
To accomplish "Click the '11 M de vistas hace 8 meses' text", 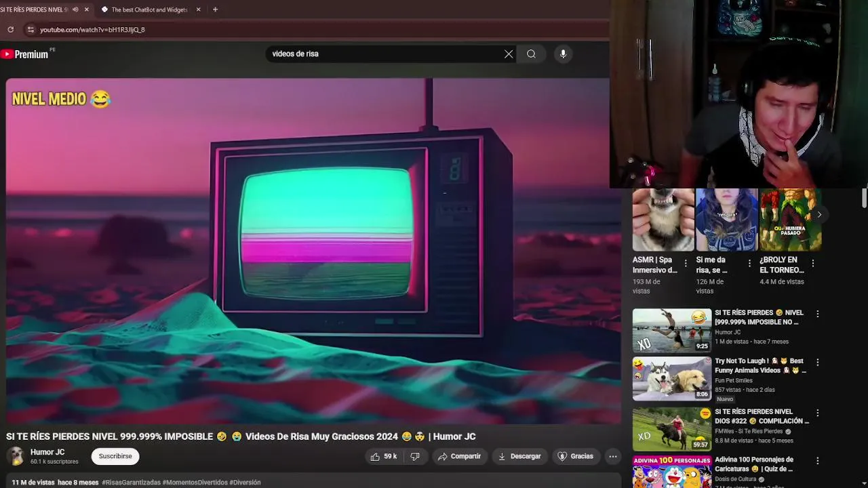I will click(55, 483).
